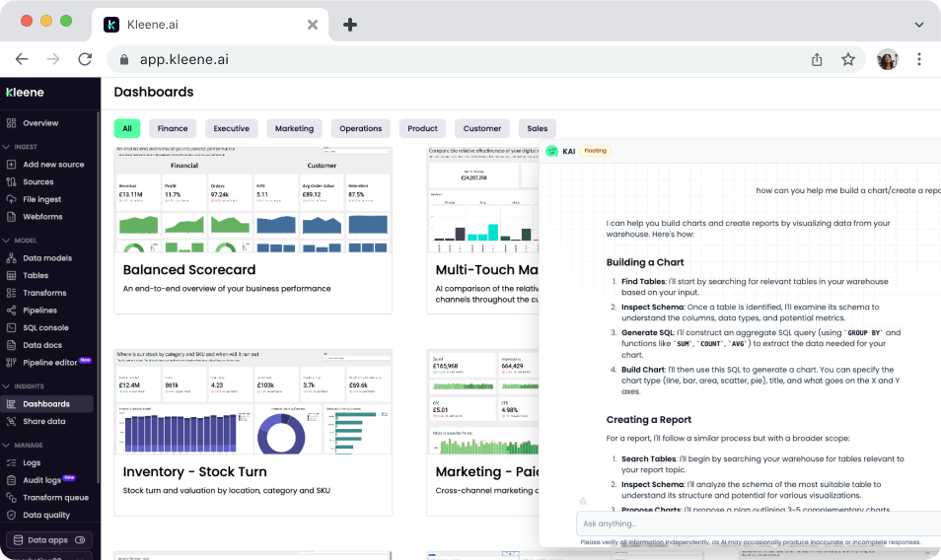
Task: Click the Add new source plus icon
Action: point(11,165)
